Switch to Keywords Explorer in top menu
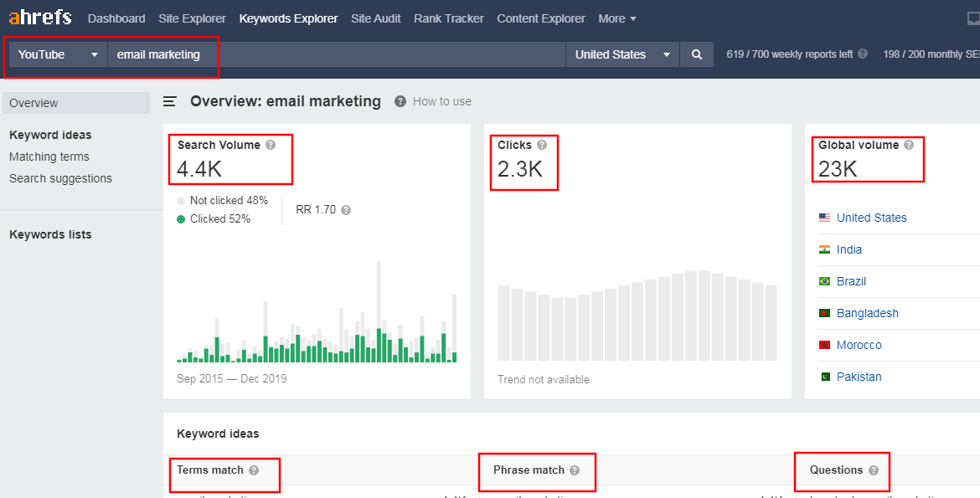 [x=288, y=18]
